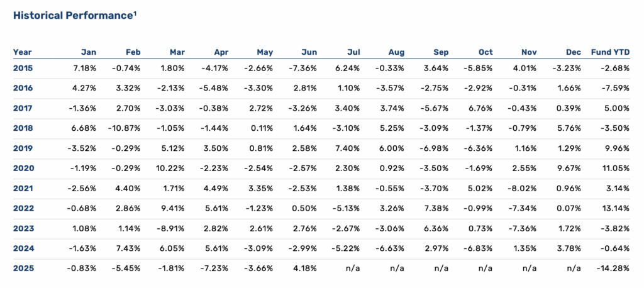Click the Fund YTD column header
Image resolution: width=644 pixels, height=288 pixels.
(x=610, y=52)
